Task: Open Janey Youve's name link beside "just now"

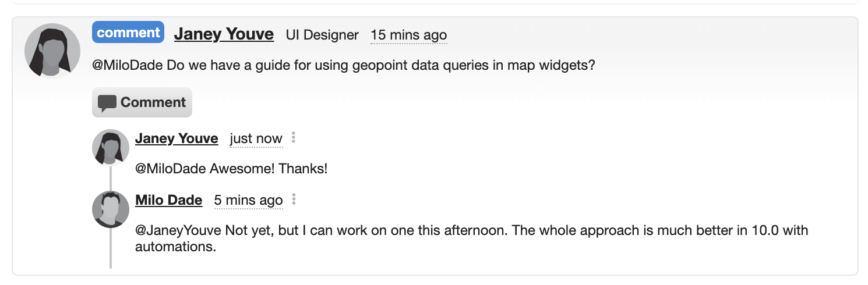Action: (177, 138)
